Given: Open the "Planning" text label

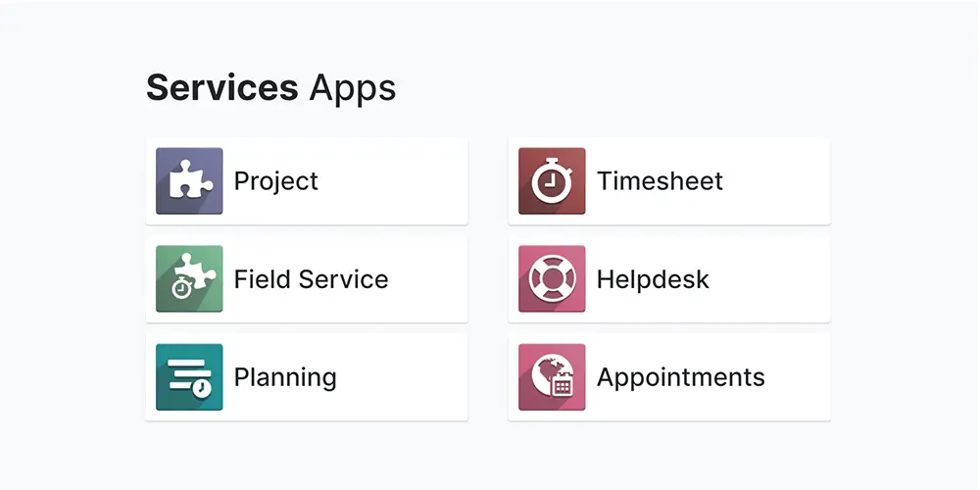Looking at the screenshot, I should pos(284,377).
